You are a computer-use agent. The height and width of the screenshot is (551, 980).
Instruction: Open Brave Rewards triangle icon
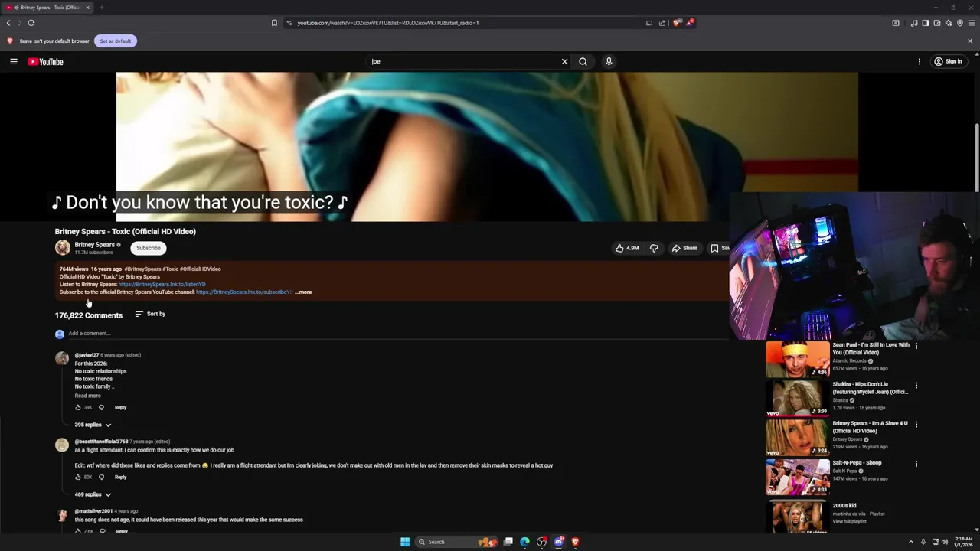690,23
